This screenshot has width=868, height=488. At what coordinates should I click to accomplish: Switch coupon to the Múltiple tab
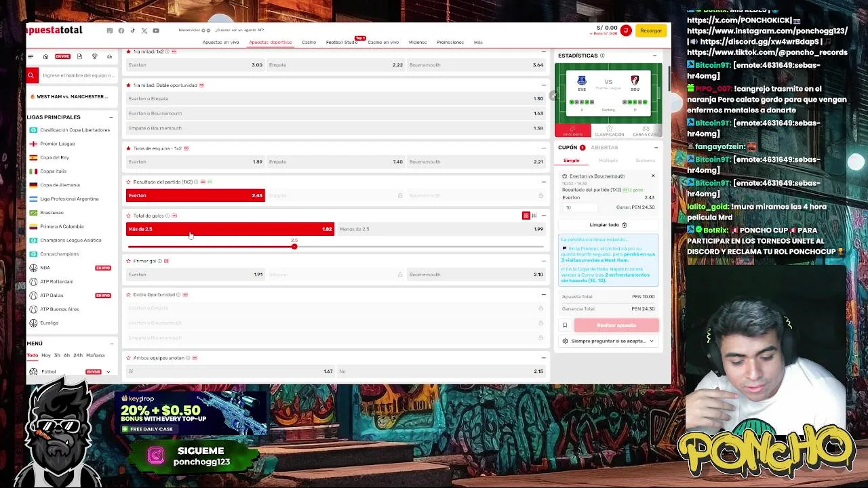608,161
